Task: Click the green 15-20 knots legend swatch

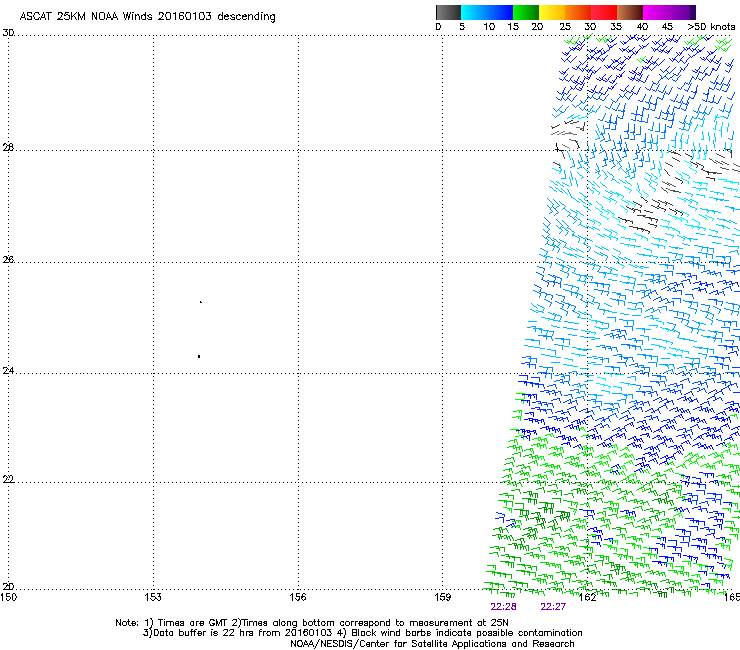Action: click(x=526, y=12)
